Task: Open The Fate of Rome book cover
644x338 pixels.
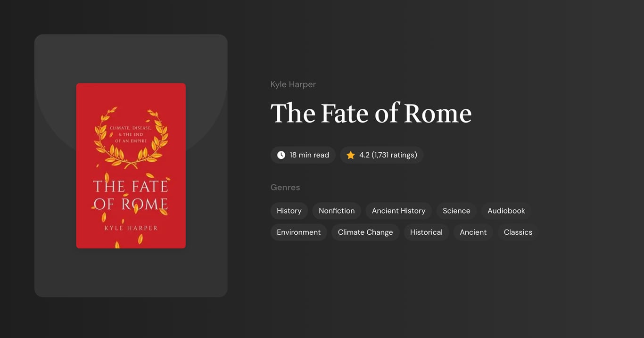Action: click(131, 166)
